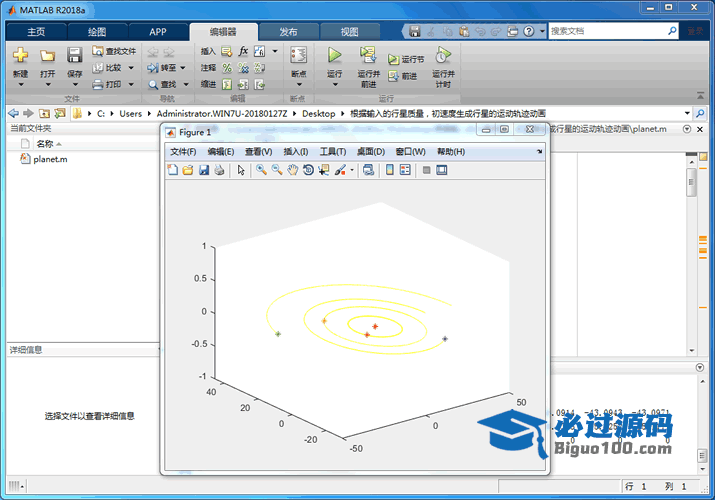Expand the Go To (转至) dropdown arrow
This screenshot has width=715, height=500.
[183, 68]
